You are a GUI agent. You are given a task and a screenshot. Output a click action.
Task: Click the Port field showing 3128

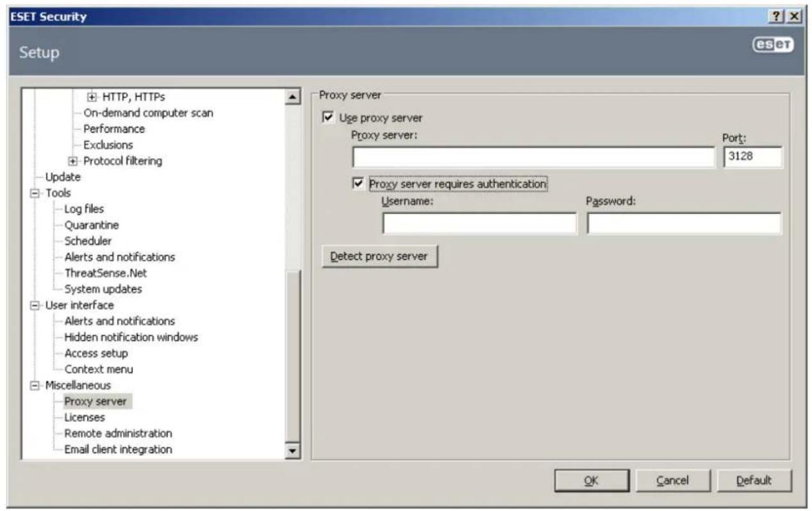[x=752, y=157]
